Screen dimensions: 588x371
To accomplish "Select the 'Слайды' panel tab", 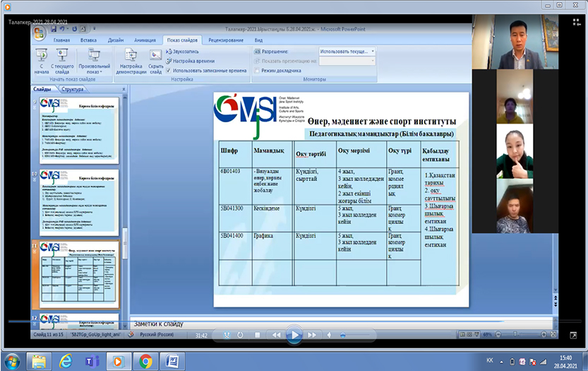I will point(42,89).
